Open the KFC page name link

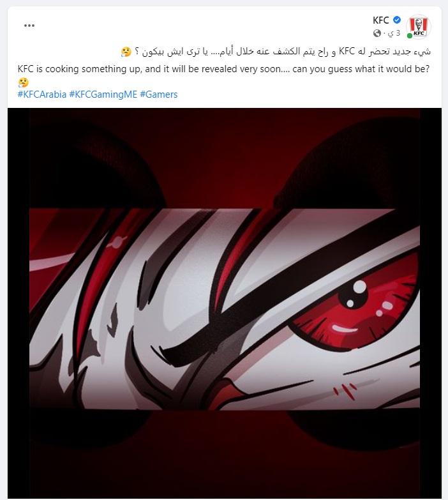[381, 20]
